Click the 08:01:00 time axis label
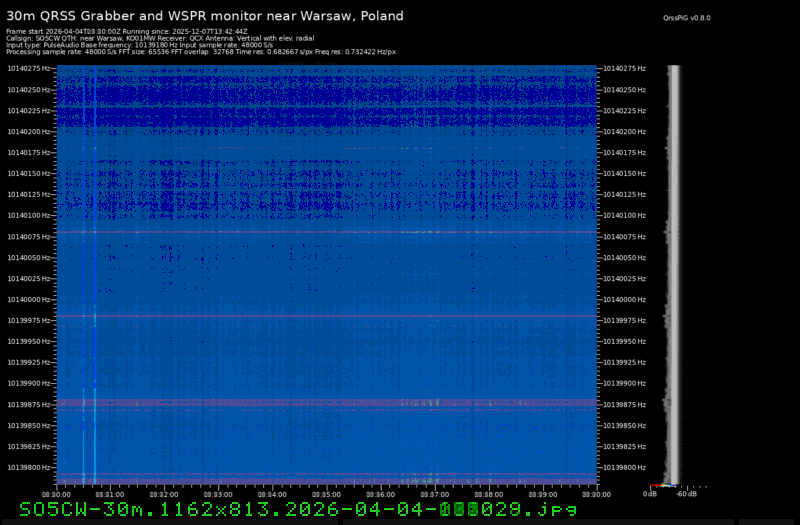 110,494
